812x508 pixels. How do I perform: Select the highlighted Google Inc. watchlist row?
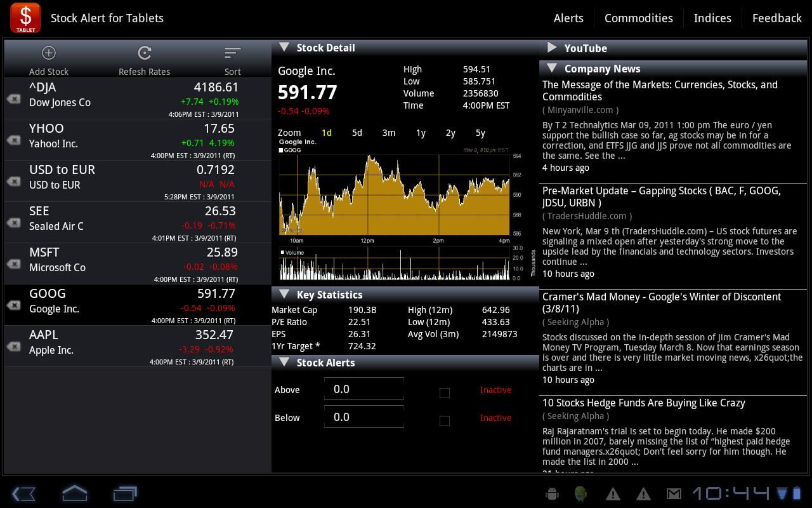138,305
